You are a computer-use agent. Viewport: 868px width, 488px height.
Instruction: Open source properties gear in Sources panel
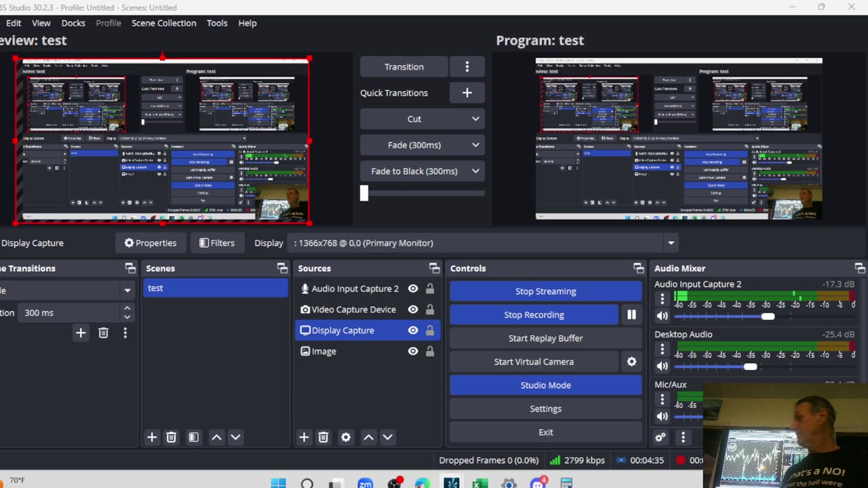tap(346, 437)
